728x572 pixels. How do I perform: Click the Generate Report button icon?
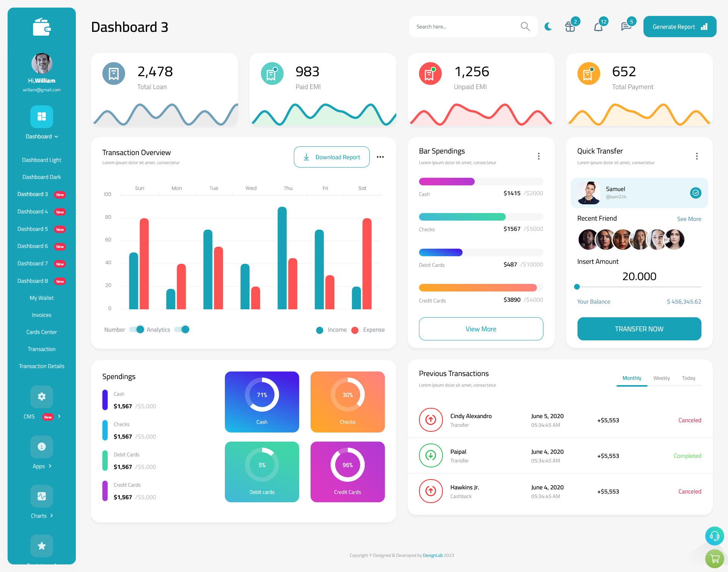(704, 26)
